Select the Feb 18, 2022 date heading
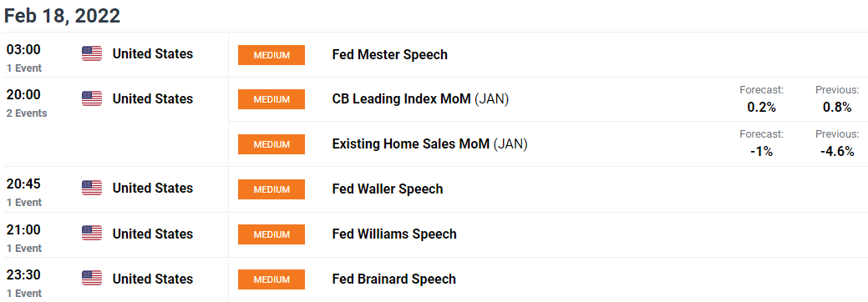 62,16
